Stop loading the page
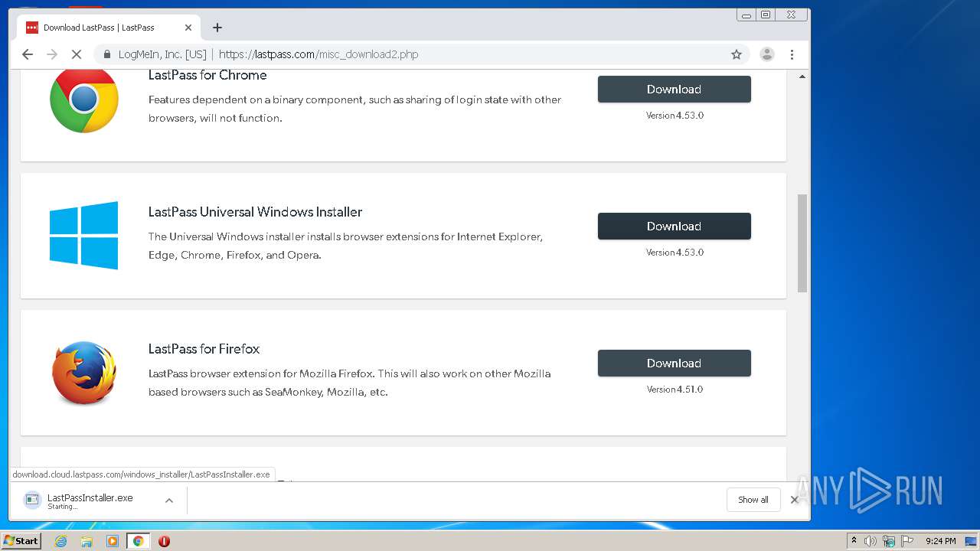Screen dimensions: 980x551 tap(77, 54)
